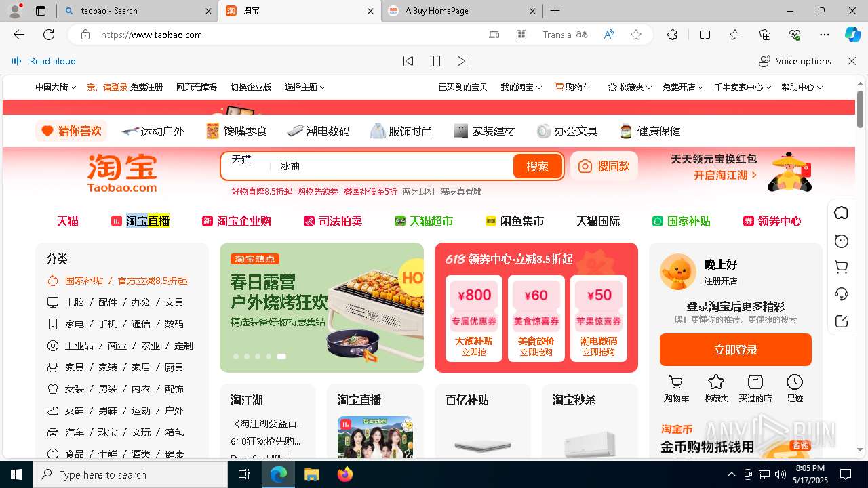Select the 办公文具 category tab
The height and width of the screenshot is (488, 868).
(567, 131)
